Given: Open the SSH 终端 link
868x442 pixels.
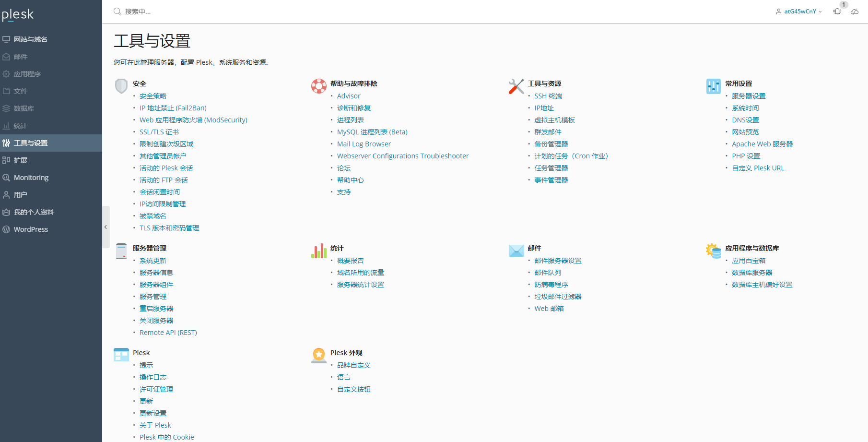Looking at the screenshot, I should (x=548, y=96).
